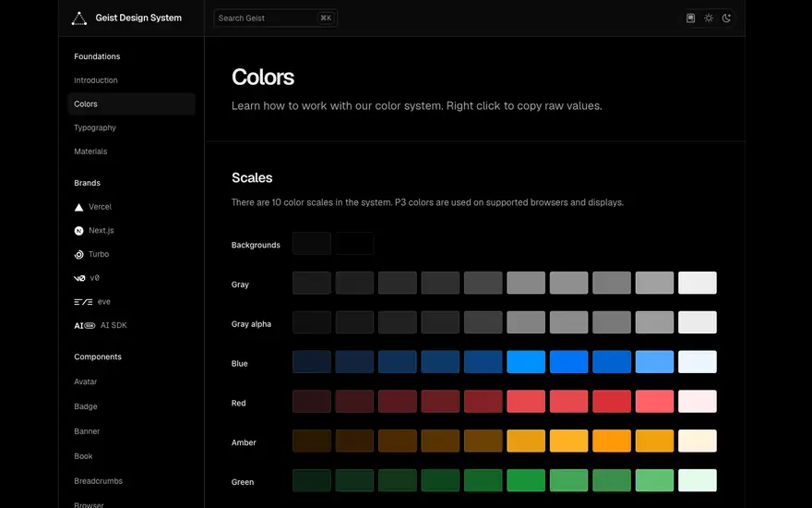
Task: Select the second Backgrounds color swatch
Action: pyautogui.click(x=354, y=243)
